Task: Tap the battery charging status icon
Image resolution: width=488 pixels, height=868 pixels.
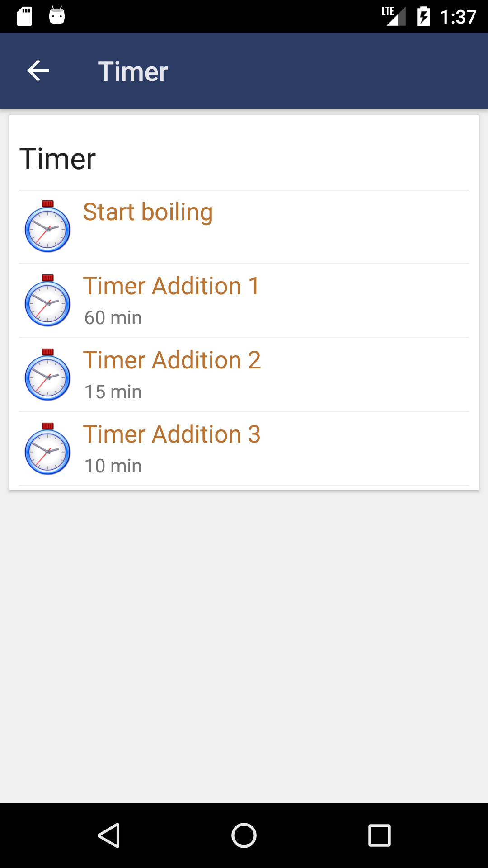Action: (423, 17)
